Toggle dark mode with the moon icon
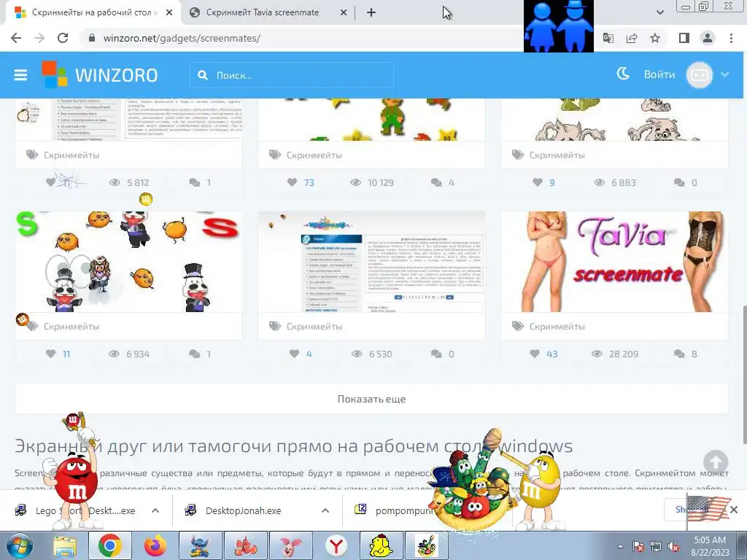The height and width of the screenshot is (560, 747). coord(623,74)
